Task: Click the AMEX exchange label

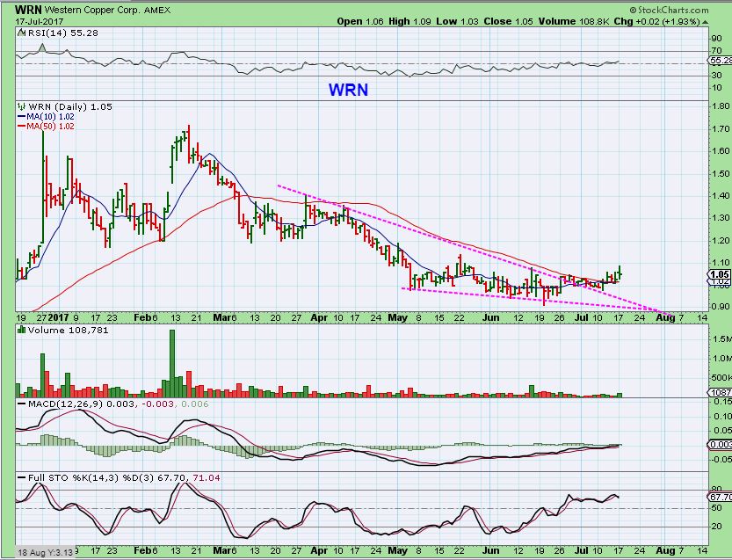Action: (157, 10)
